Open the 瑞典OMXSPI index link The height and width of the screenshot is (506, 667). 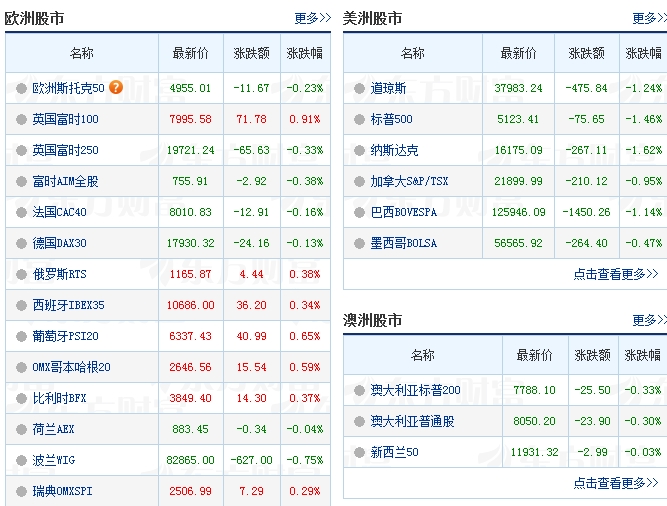point(63,492)
